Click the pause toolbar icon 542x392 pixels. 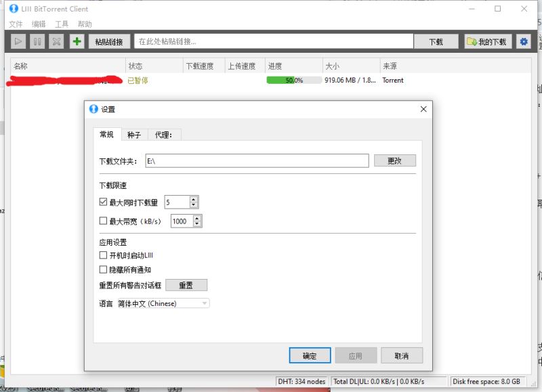37,42
